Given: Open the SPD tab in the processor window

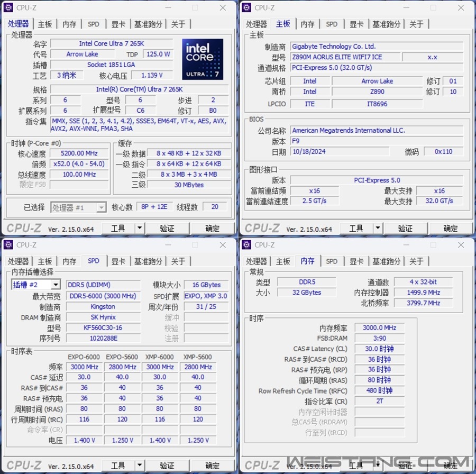Looking at the screenshot, I should [94, 24].
